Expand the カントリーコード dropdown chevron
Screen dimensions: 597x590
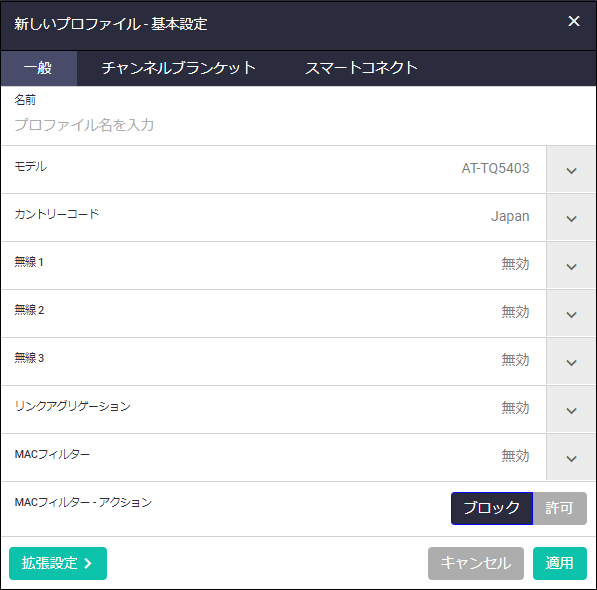tap(571, 217)
